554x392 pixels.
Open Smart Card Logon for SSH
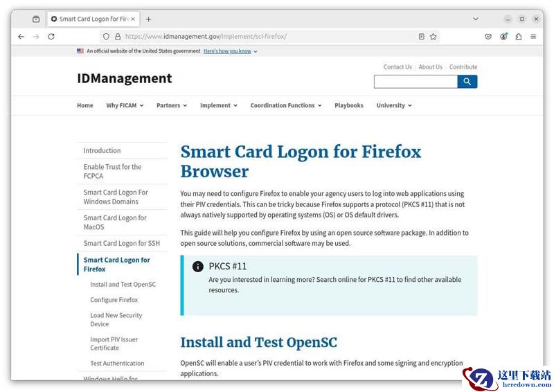122,243
